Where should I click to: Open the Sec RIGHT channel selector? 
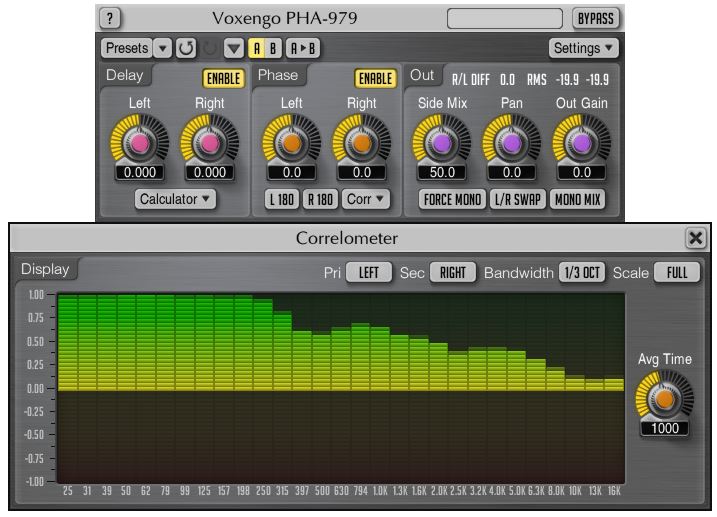(x=453, y=273)
